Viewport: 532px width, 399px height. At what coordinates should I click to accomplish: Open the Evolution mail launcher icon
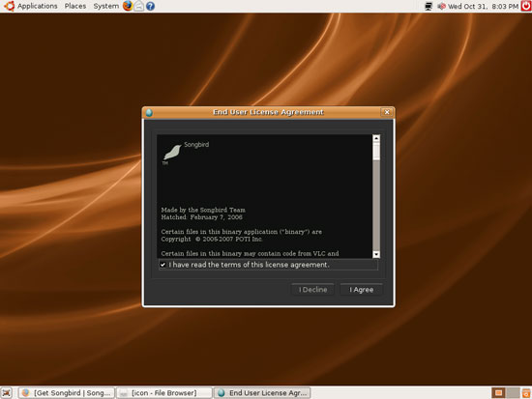(138, 6)
